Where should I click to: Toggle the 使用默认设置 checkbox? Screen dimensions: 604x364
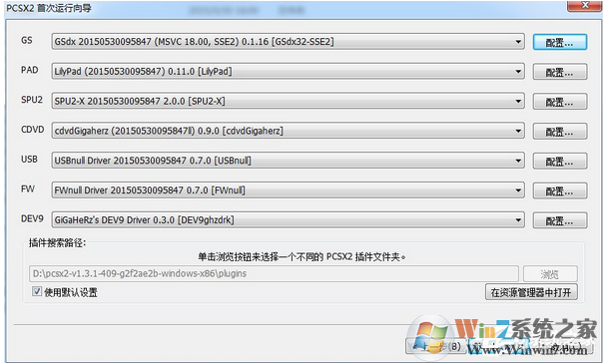tap(37, 291)
